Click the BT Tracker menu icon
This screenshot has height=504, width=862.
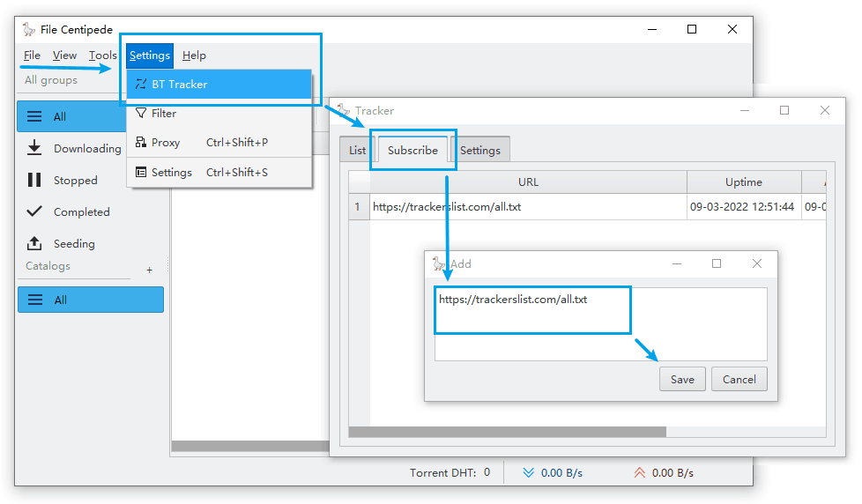click(x=141, y=85)
